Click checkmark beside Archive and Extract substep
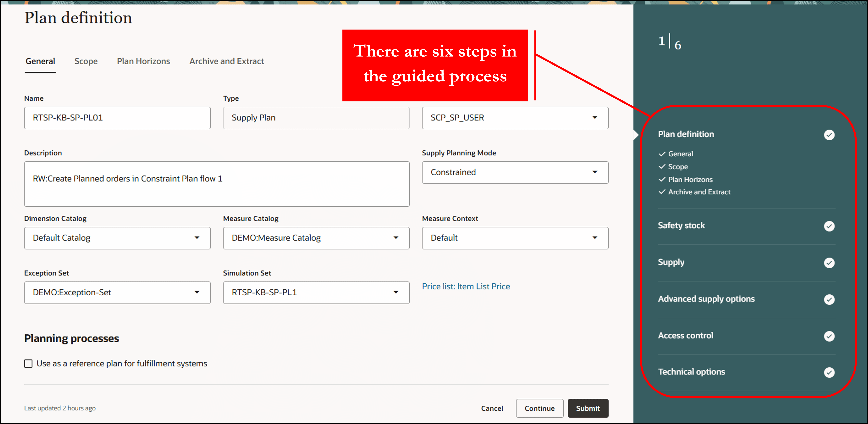Screen dimensions: 868x424 (662, 192)
